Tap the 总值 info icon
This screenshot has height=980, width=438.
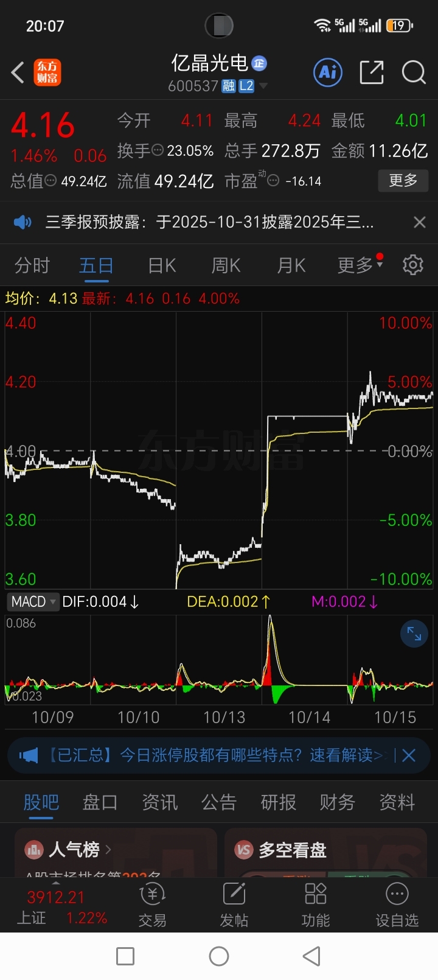[51, 181]
